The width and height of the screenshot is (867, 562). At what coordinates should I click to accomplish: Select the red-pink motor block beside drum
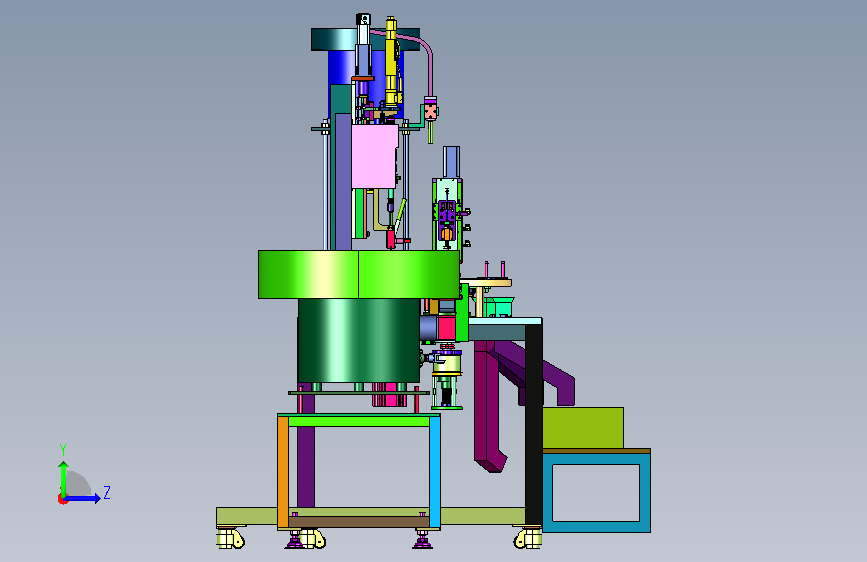coord(446,328)
